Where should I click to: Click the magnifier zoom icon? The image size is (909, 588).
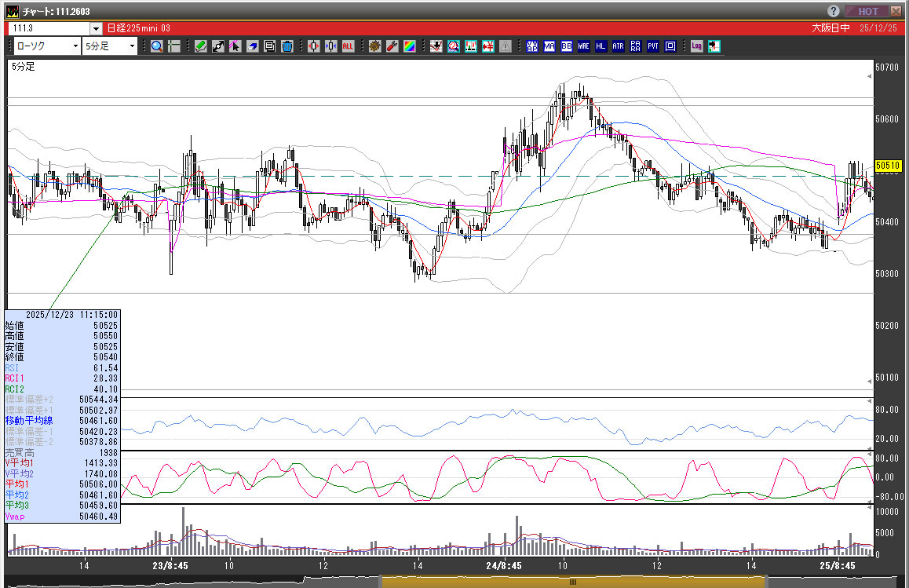(x=157, y=46)
